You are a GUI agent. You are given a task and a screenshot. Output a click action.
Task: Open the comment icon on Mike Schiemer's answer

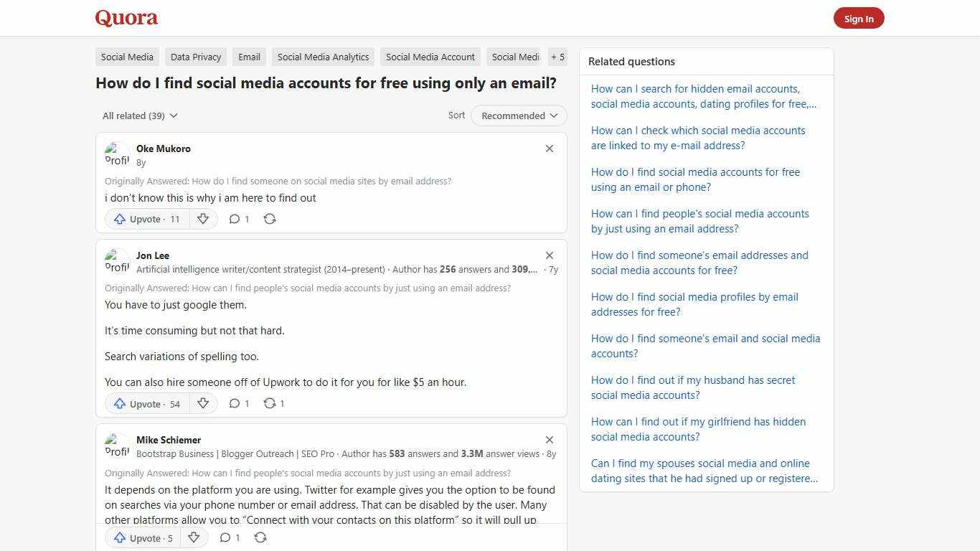[x=225, y=537]
